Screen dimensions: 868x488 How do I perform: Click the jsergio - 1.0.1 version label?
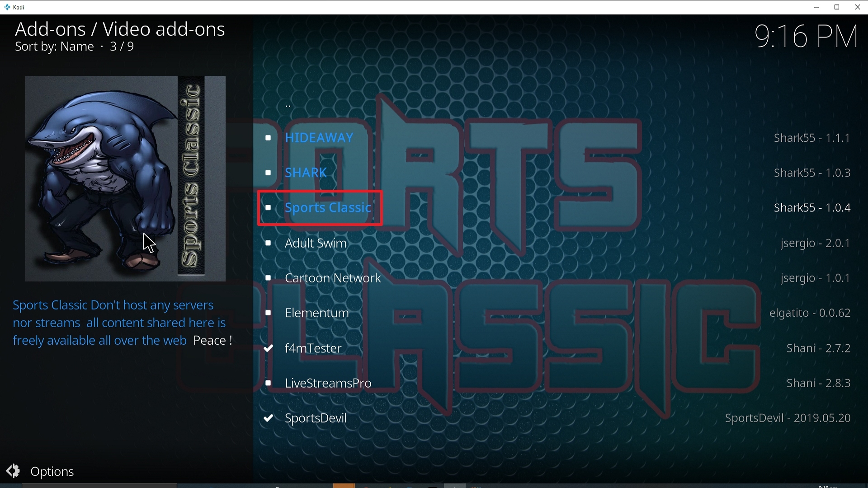coord(816,278)
